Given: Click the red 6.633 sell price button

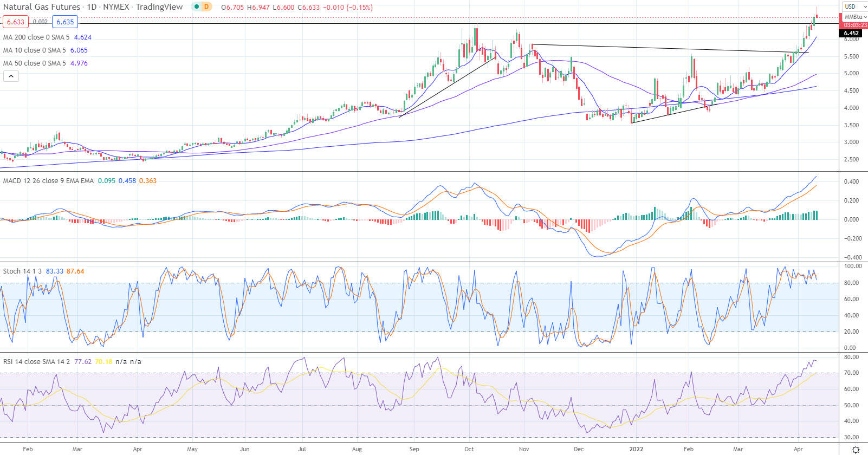Looking at the screenshot, I should click(x=16, y=22).
